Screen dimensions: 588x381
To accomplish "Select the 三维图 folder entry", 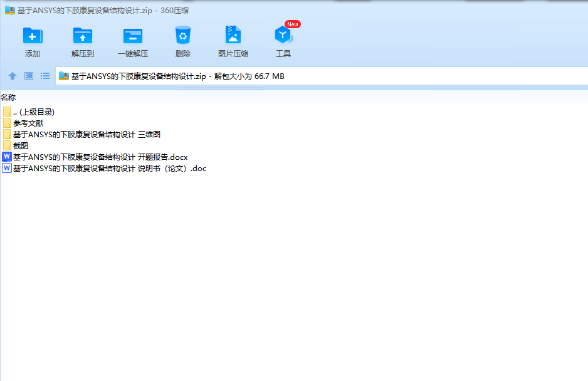I will click(x=81, y=134).
